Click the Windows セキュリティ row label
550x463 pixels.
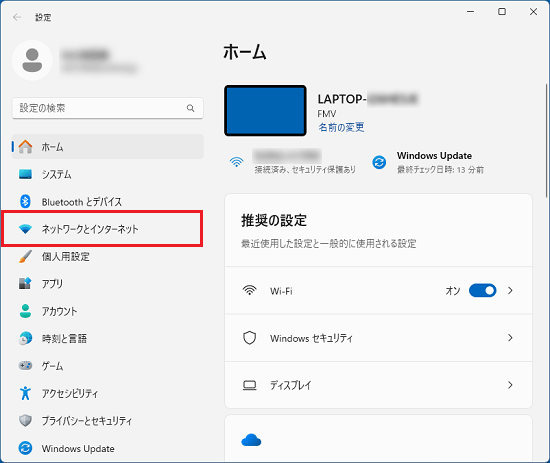click(311, 338)
